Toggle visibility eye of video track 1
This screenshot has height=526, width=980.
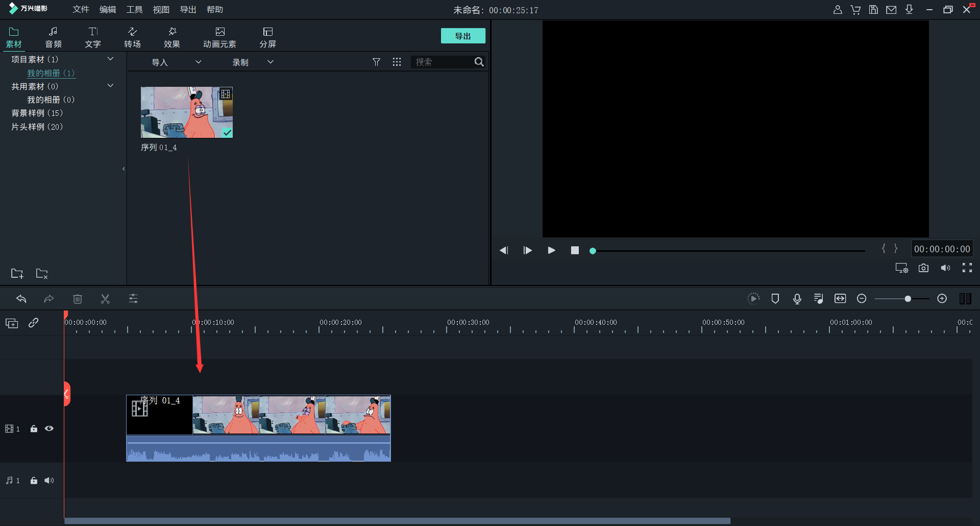[x=49, y=428]
